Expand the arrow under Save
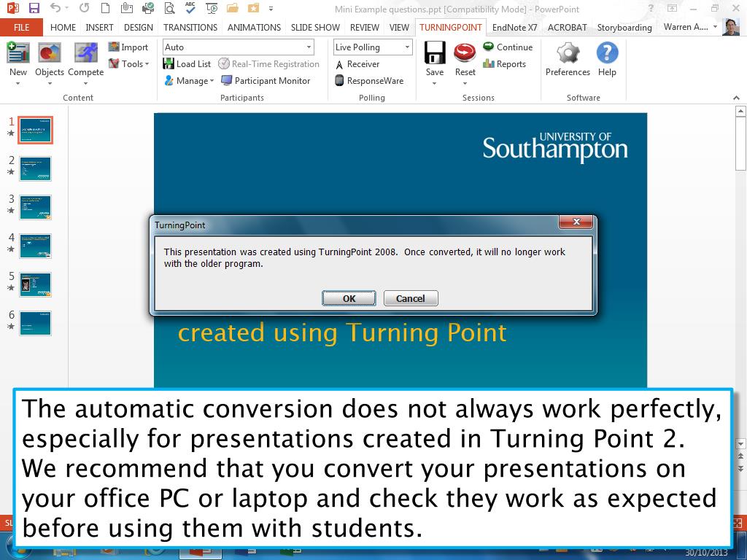 tap(435, 84)
